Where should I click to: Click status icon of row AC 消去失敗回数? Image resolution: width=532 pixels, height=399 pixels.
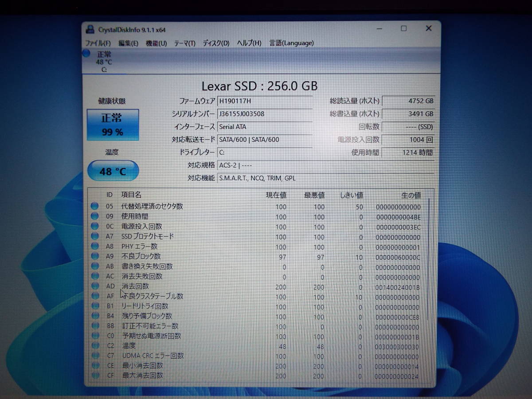coord(94,276)
